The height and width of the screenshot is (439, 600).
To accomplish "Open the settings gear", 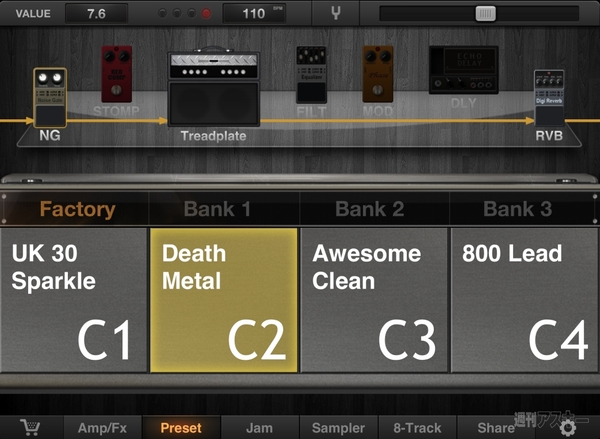I will 568,427.
